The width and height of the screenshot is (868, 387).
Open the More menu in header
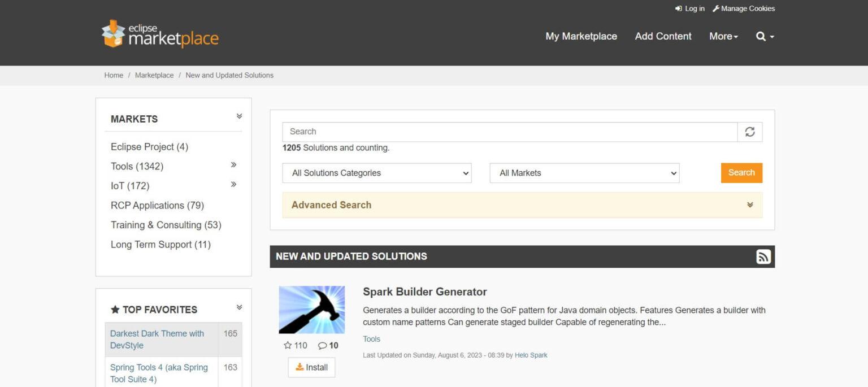pos(723,36)
